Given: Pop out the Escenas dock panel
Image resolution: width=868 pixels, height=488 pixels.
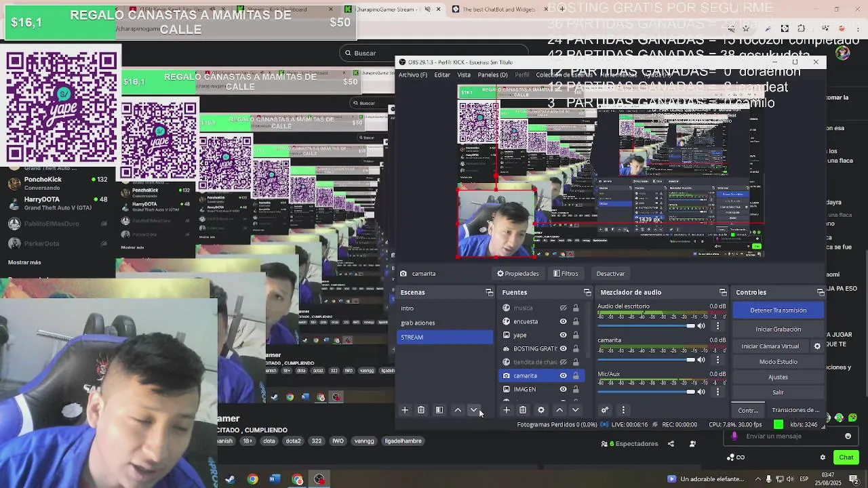Looking at the screenshot, I should [490, 292].
